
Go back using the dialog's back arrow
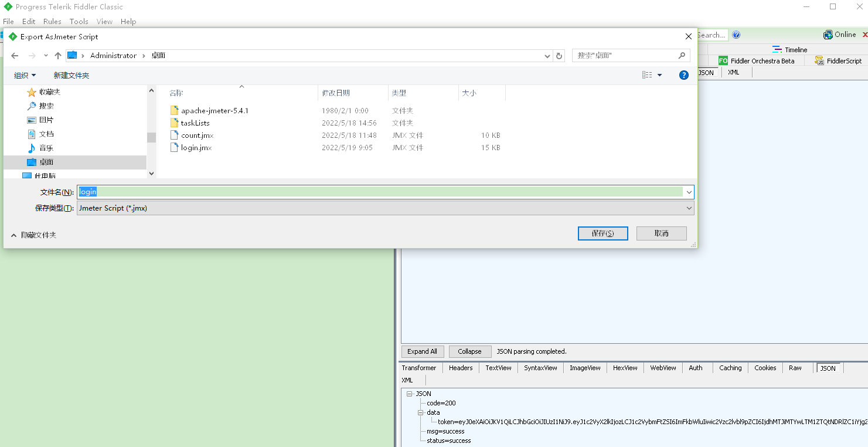coord(15,56)
